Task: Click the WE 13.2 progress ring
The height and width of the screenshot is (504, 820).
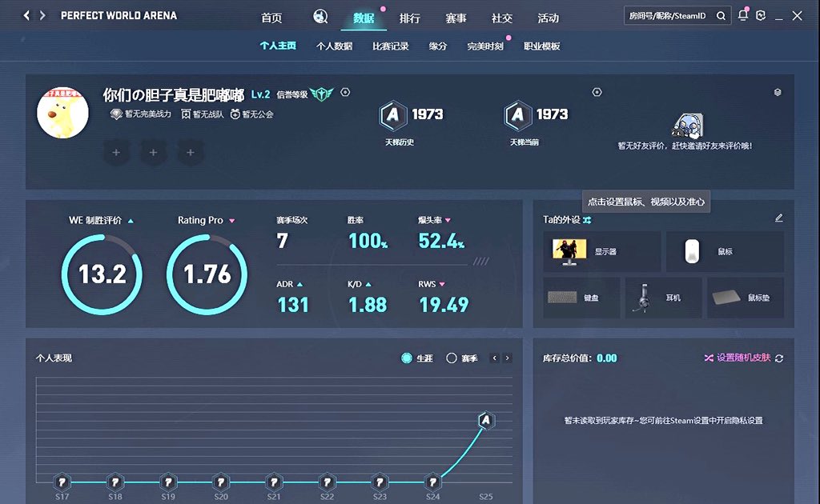Action: click(102, 274)
